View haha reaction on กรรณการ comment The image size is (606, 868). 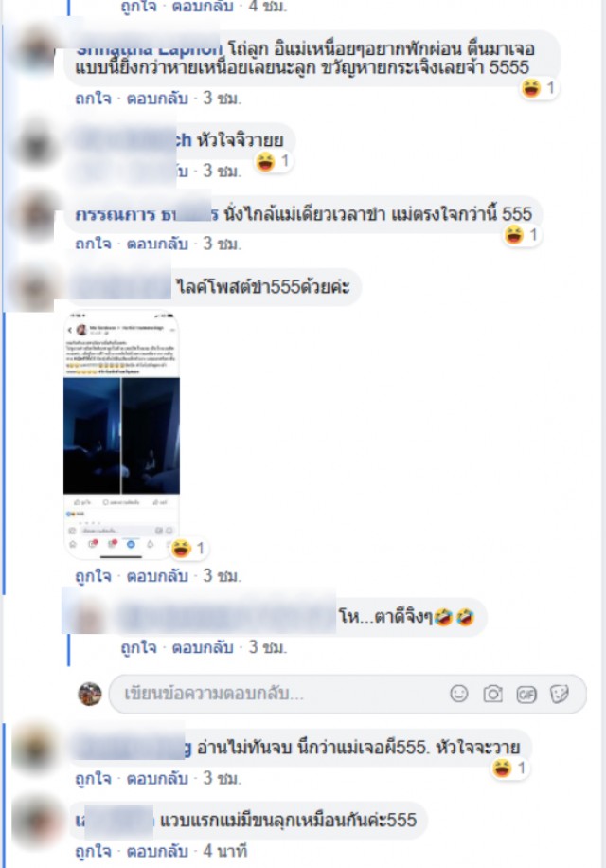point(522,235)
